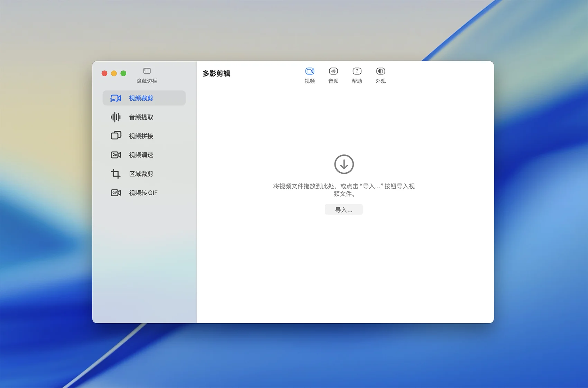Screen dimensions: 588x388
Task: Click the 视频拼接 label in sidebar
Action: click(x=141, y=136)
